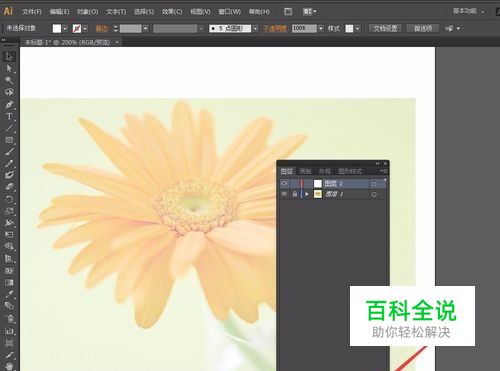Viewport: 500px width, 371px height.
Task: Select the Slice tool
Action: (x=9, y=355)
